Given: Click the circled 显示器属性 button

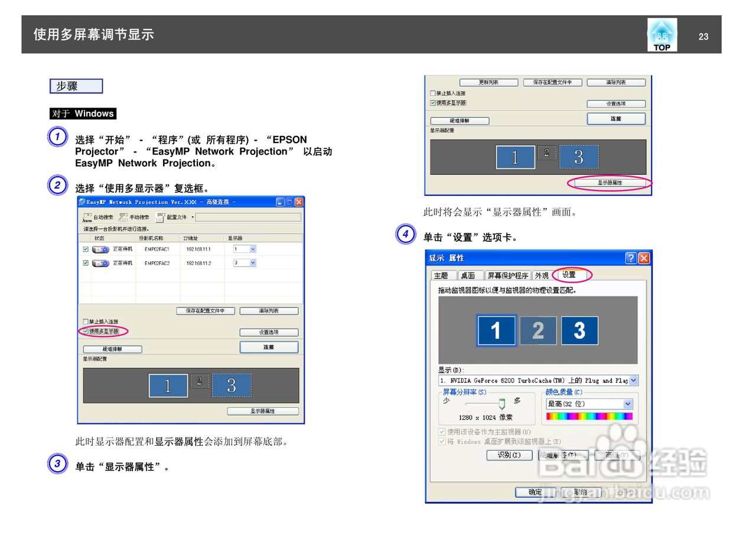Looking at the screenshot, I should [611, 184].
